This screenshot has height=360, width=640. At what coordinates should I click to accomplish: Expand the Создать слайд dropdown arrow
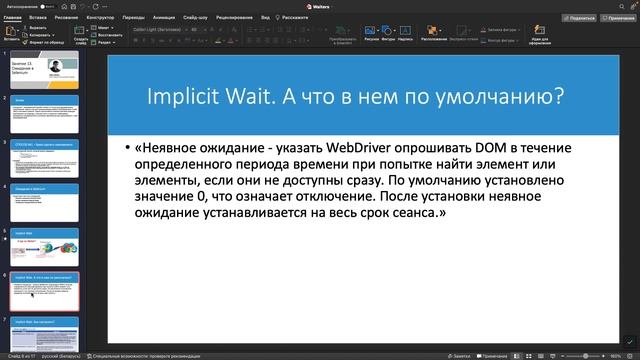(87, 31)
